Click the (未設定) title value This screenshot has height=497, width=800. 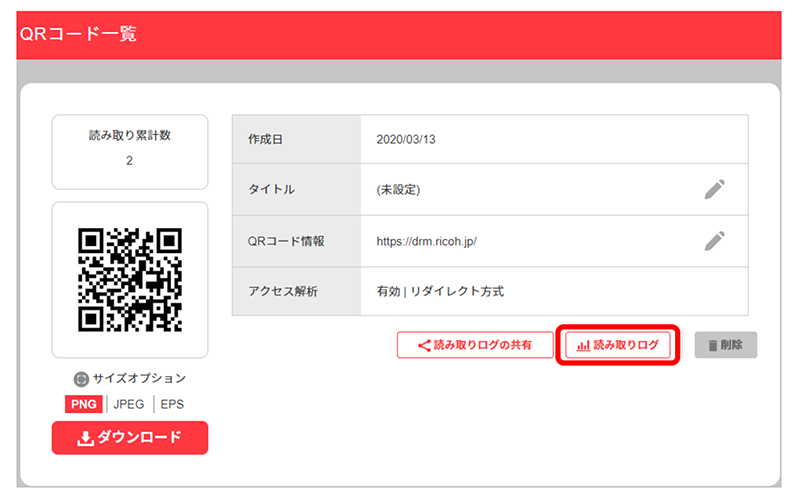point(398,190)
